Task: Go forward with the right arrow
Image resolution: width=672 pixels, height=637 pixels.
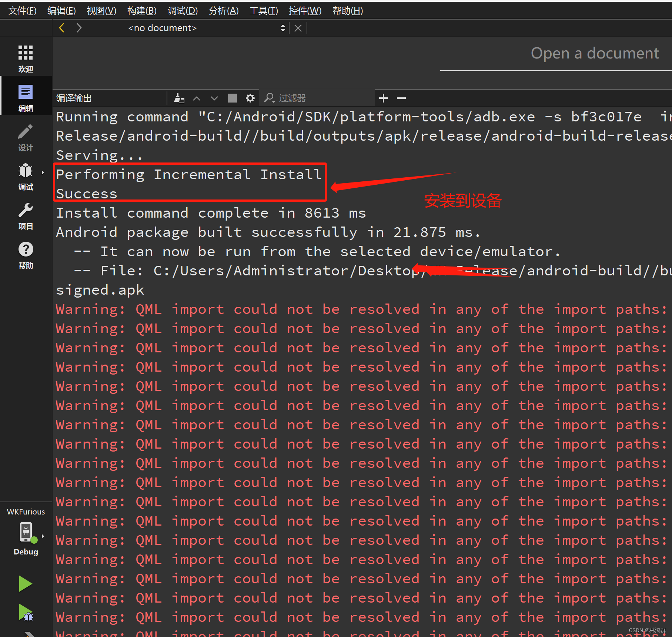Action: point(79,28)
